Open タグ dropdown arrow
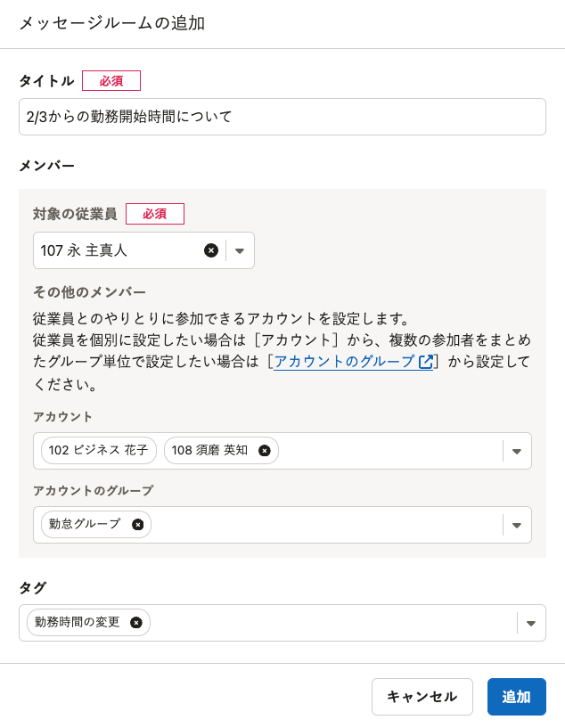This screenshot has width=565, height=728. pyautogui.click(x=531, y=624)
